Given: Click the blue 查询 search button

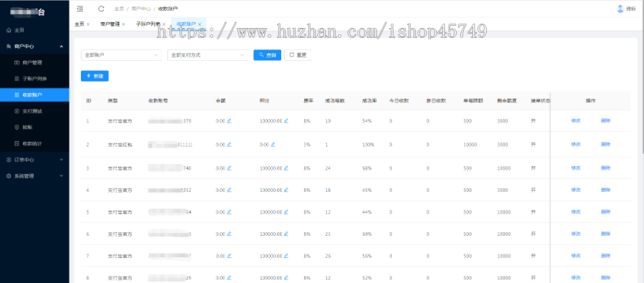Looking at the screenshot, I should [x=268, y=54].
